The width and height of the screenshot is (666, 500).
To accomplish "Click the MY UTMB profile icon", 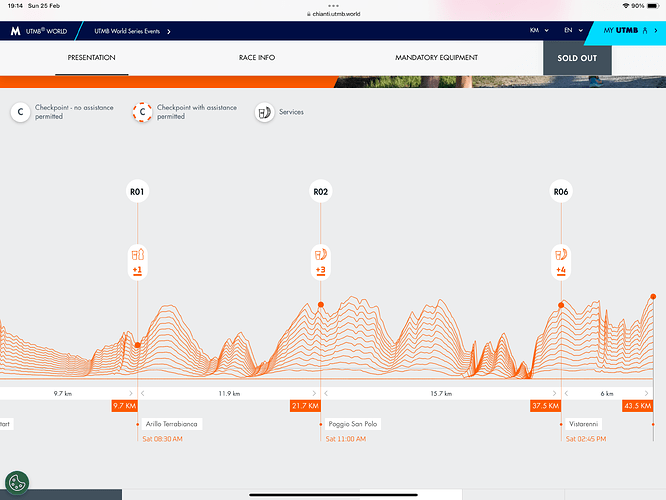I will 645,31.
